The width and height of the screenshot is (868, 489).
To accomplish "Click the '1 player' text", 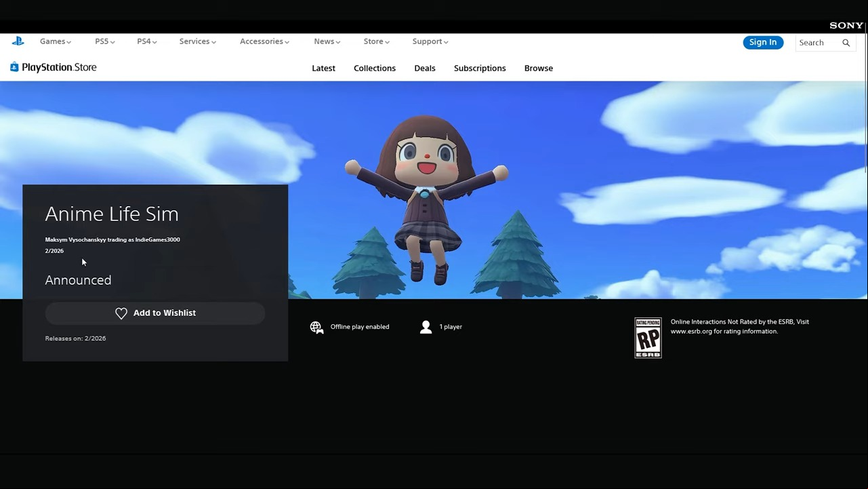I will tap(451, 327).
